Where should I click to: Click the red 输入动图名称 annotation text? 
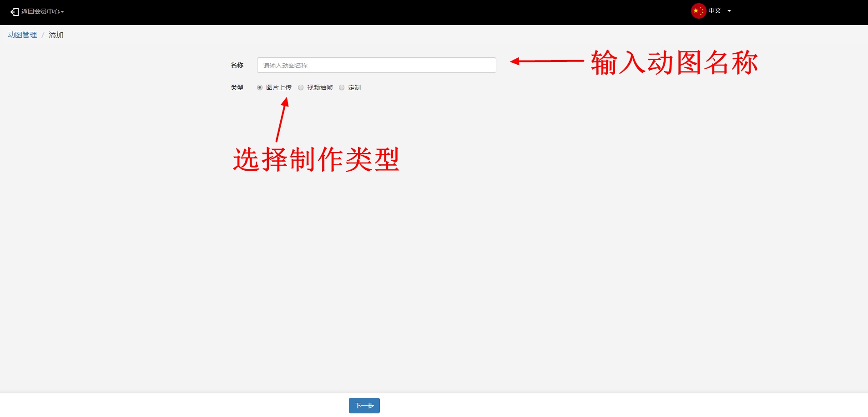674,62
